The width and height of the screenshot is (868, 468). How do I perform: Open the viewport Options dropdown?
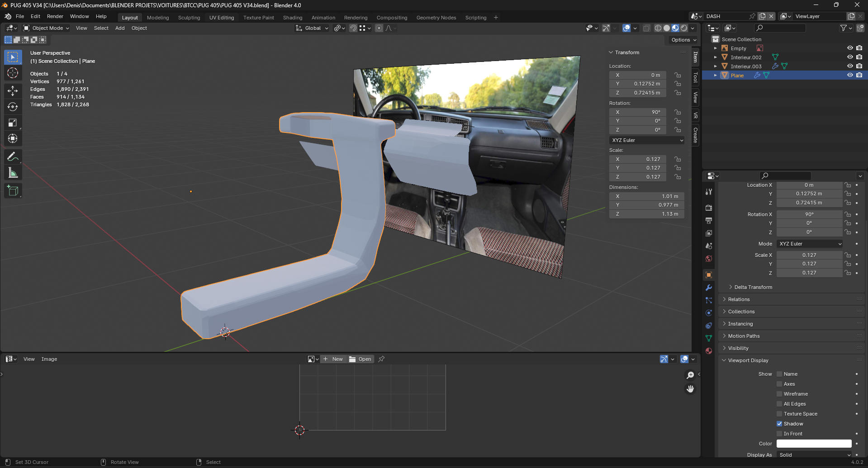[683, 40]
